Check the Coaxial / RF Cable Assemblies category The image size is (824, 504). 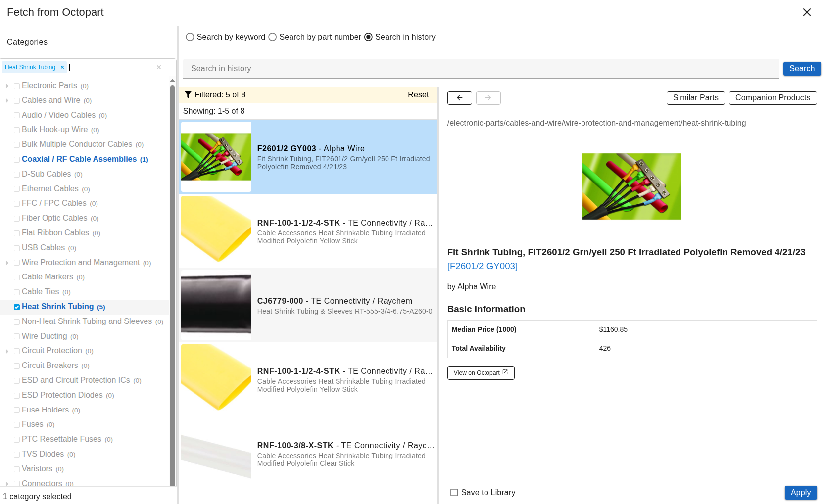click(17, 160)
